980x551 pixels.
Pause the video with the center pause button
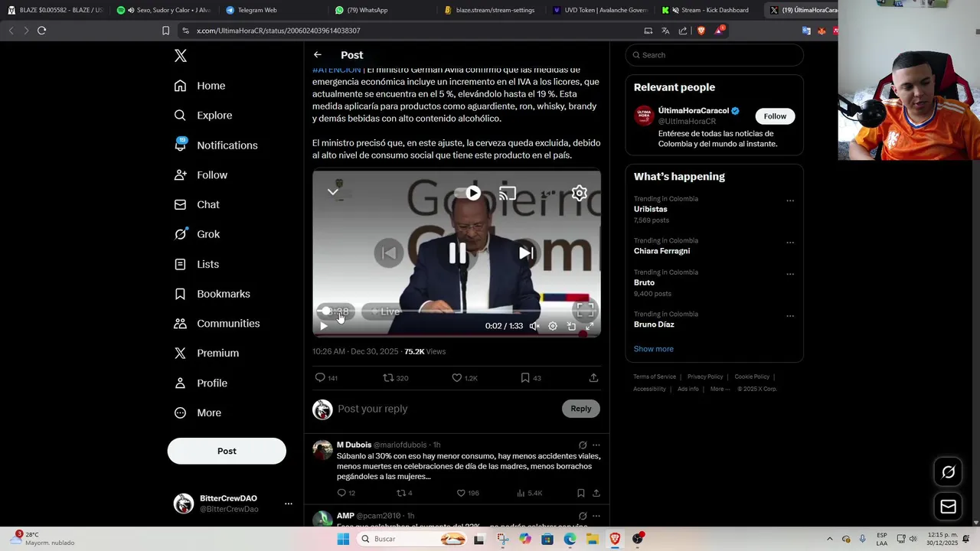pyautogui.click(x=457, y=253)
